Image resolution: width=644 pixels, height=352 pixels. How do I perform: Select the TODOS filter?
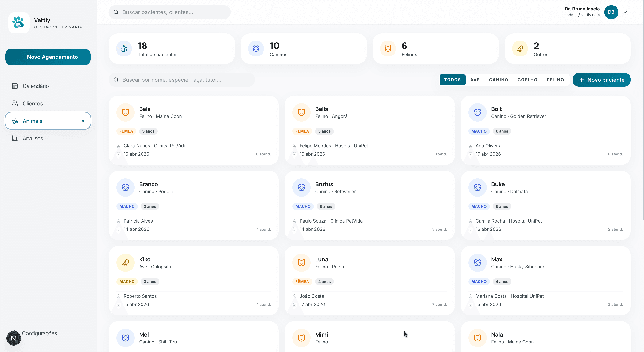[452, 80]
